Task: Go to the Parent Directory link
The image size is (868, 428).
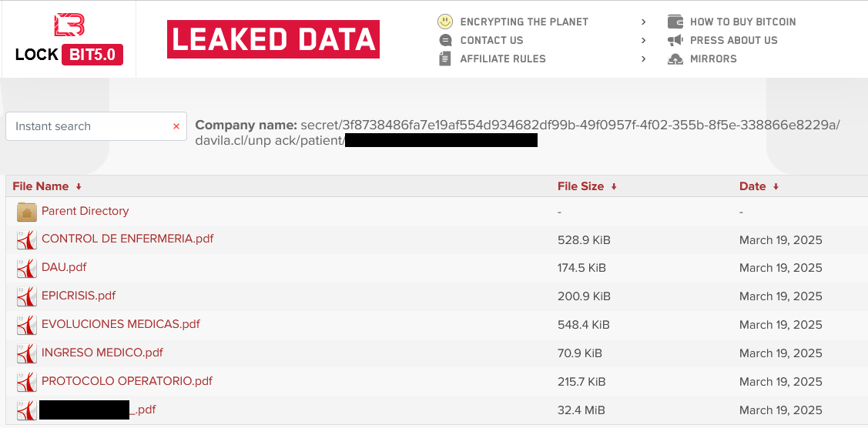Action: [x=85, y=211]
